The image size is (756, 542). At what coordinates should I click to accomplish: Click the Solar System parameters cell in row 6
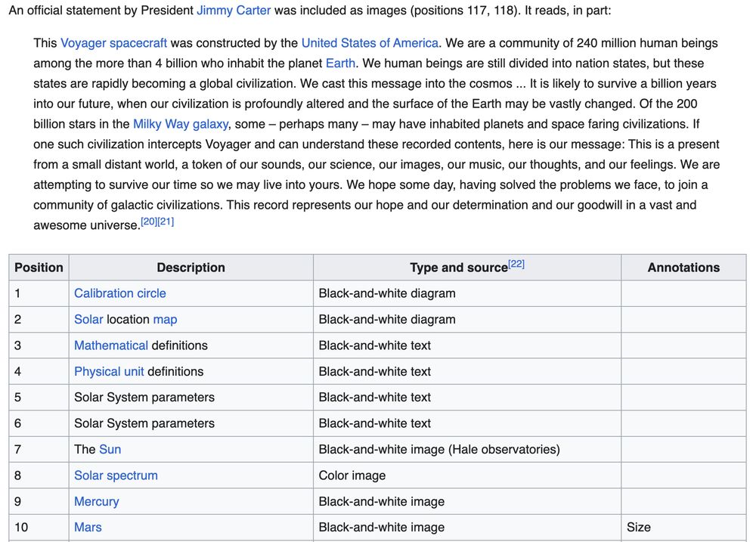[191, 423]
